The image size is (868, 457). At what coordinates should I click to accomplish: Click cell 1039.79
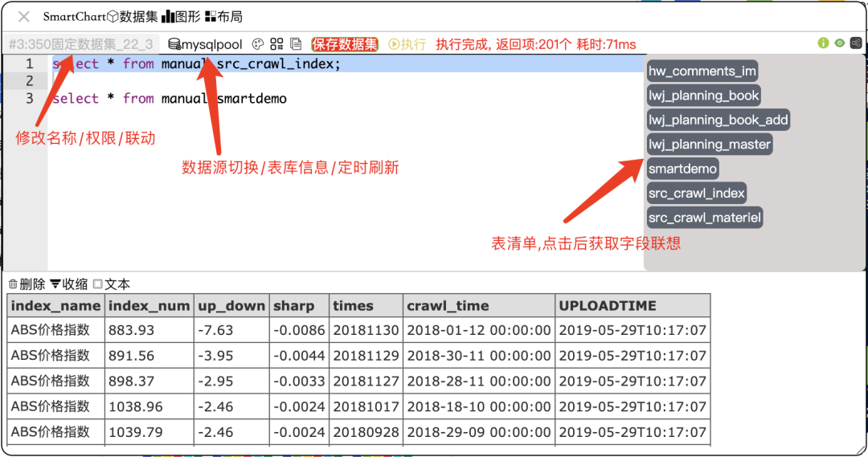tap(149, 432)
